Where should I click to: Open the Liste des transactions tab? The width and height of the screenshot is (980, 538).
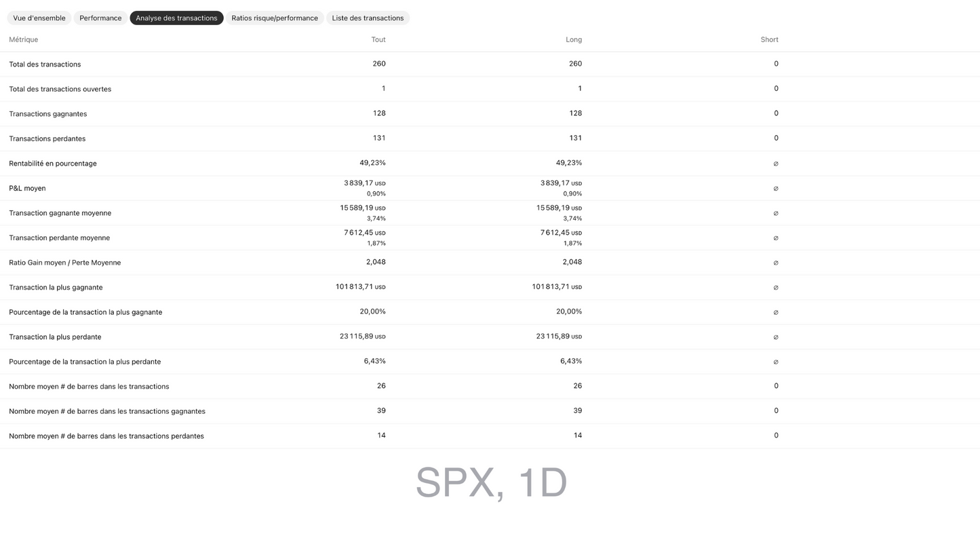pyautogui.click(x=368, y=18)
